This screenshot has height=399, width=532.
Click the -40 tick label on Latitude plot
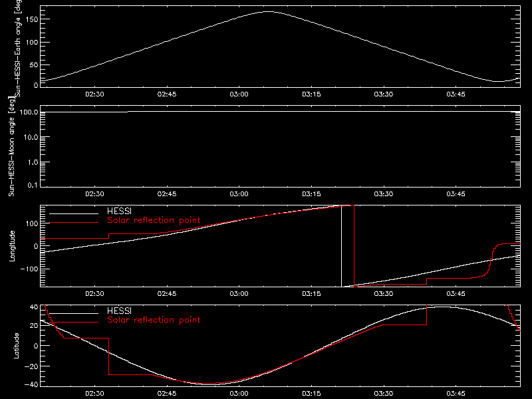pos(31,385)
